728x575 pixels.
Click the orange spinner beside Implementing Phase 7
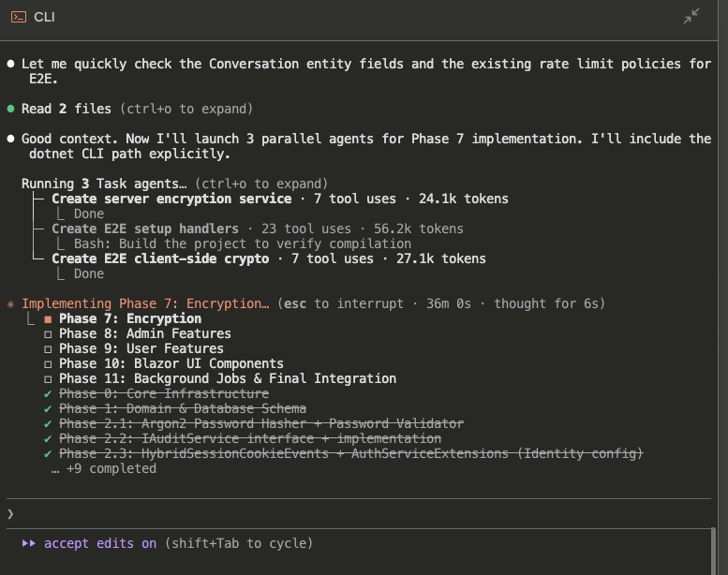coord(10,303)
